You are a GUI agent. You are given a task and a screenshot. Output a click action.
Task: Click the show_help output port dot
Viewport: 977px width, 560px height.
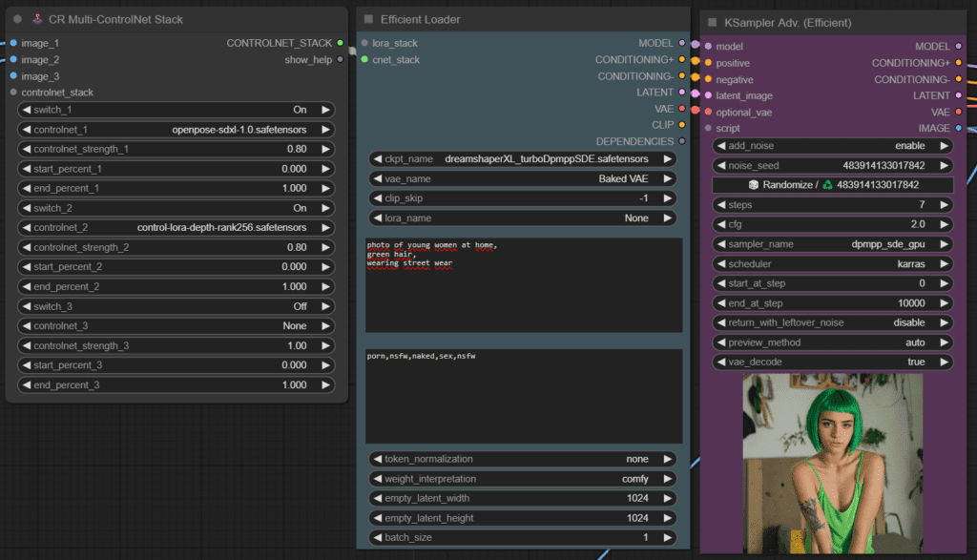341,60
